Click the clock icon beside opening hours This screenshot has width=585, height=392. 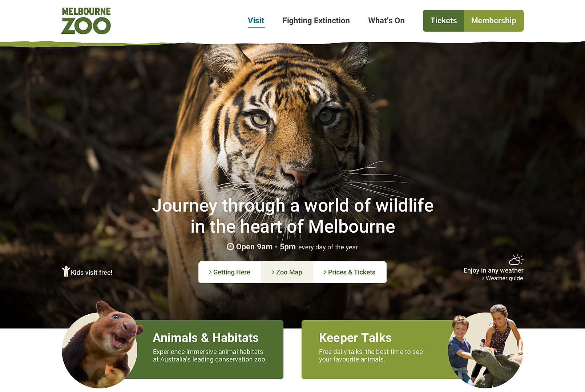pyautogui.click(x=230, y=247)
